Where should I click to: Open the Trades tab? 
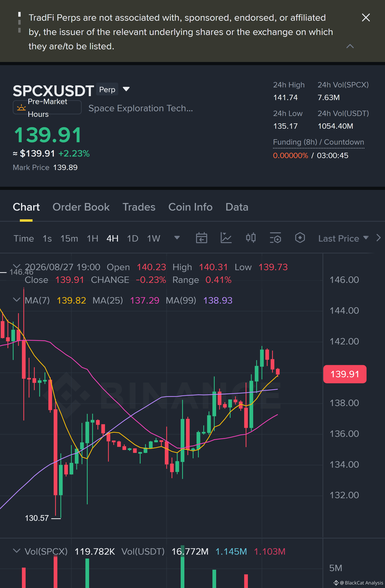pyautogui.click(x=139, y=207)
